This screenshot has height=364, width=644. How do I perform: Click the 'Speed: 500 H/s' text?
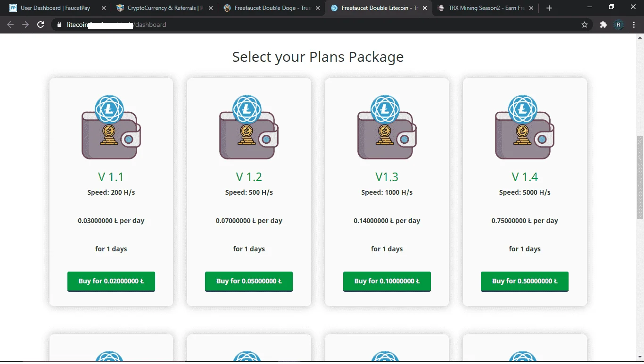tap(249, 192)
